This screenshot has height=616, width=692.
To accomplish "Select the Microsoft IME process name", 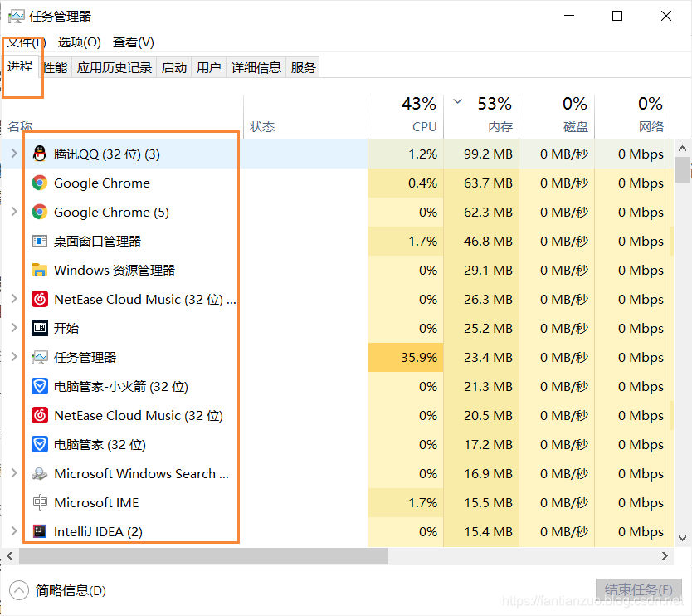I will click(x=96, y=502).
